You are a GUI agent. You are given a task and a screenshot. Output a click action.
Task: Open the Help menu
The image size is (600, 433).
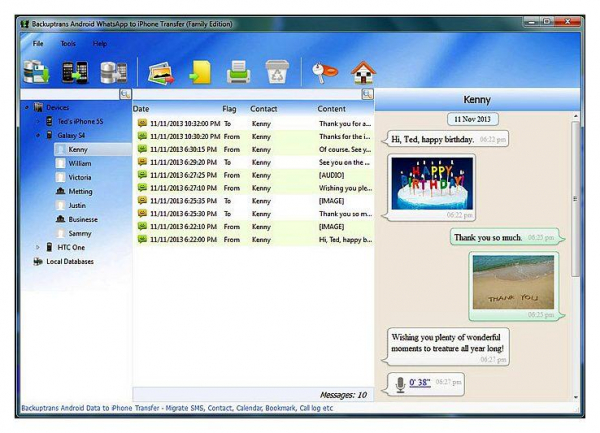100,44
